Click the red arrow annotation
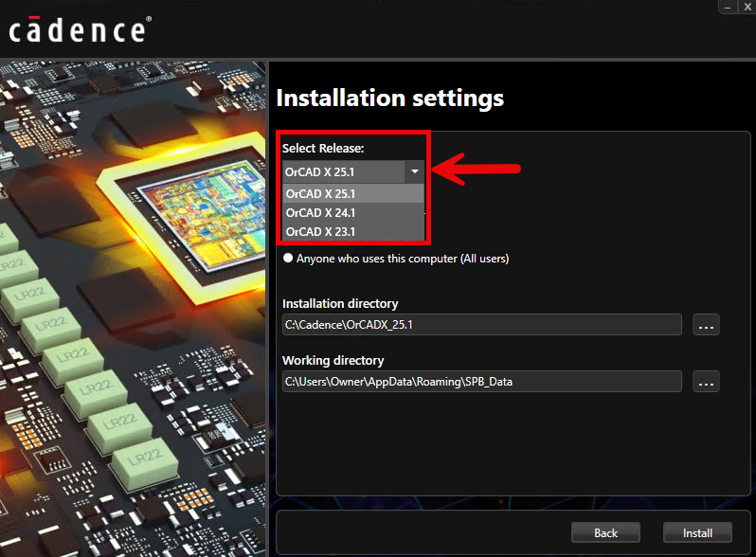The image size is (756, 557). [x=477, y=171]
